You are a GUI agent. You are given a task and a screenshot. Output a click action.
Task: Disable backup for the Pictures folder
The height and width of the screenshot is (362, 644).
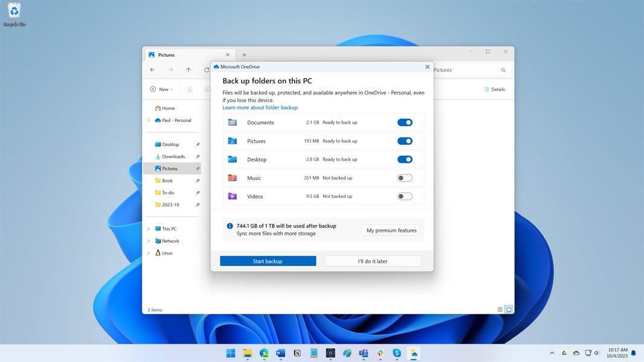tap(405, 141)
